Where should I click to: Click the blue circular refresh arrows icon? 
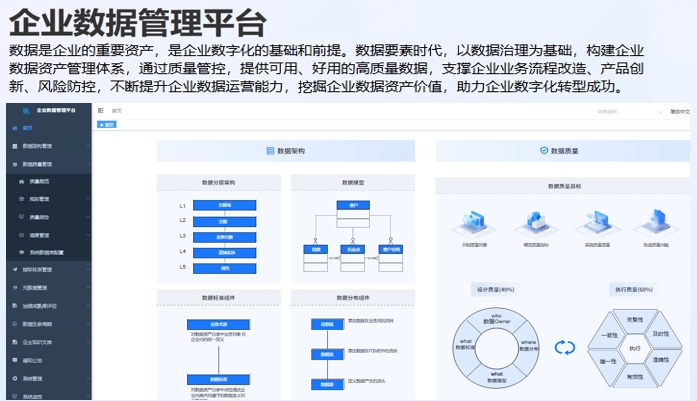tap(565, 347)
